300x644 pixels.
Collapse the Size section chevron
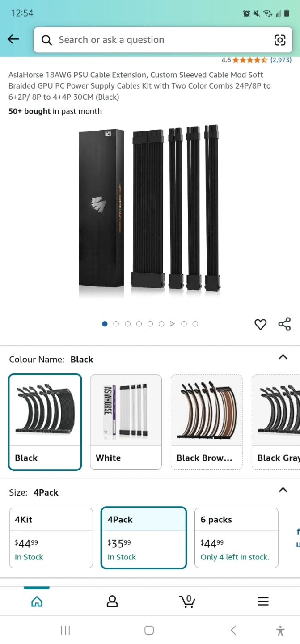(283, 490)
